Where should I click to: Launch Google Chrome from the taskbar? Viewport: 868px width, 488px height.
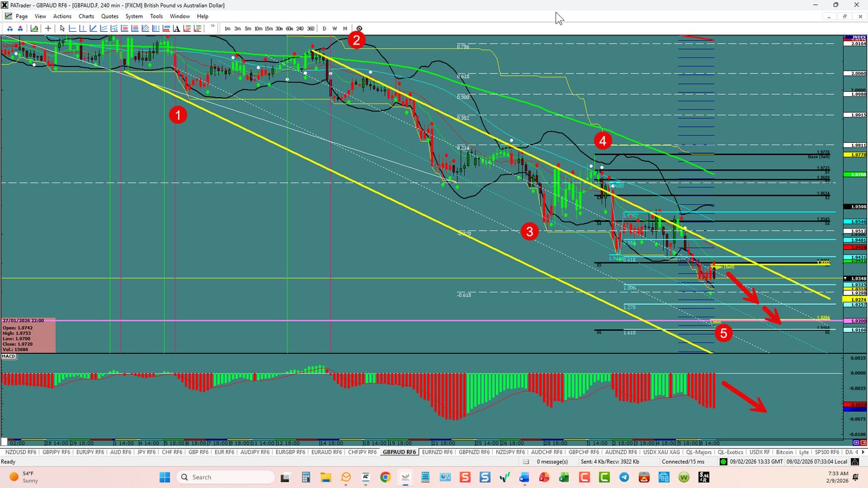(385, 477)
